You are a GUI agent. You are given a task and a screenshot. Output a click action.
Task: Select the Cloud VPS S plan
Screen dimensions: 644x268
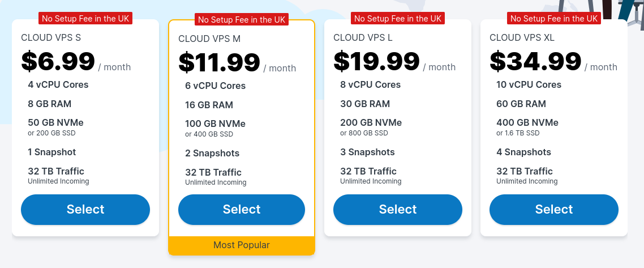[x=85, y=210]
